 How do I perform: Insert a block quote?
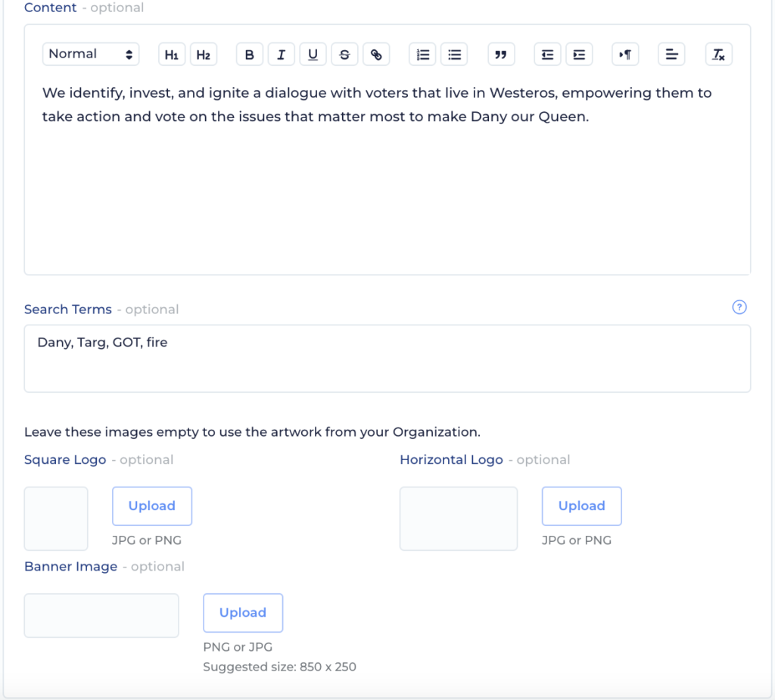coord(501,54)
